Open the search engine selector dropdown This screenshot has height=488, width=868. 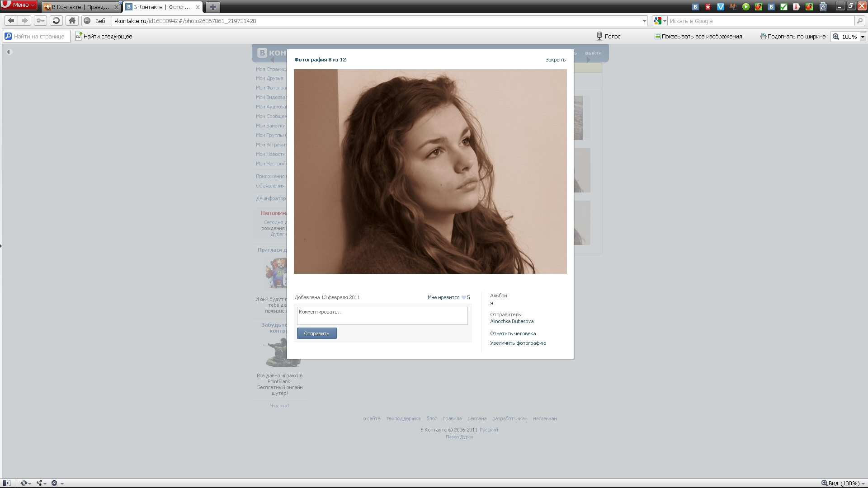(660, 21)
